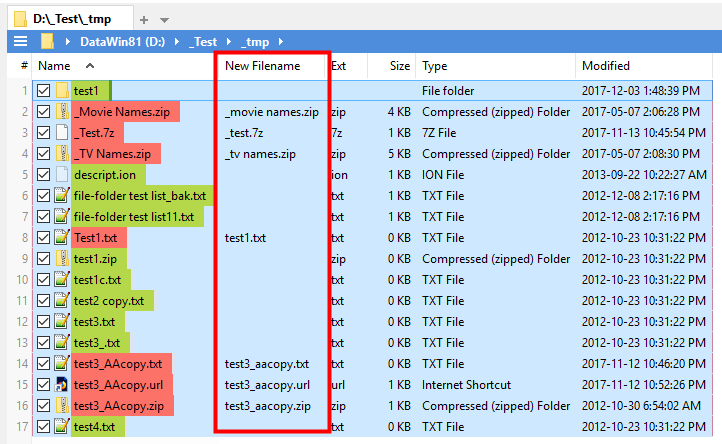This screenshot has width=722, height=444.
Task: Click the text file icon of test3_AAcopy.txt
Action: point(62,363)
